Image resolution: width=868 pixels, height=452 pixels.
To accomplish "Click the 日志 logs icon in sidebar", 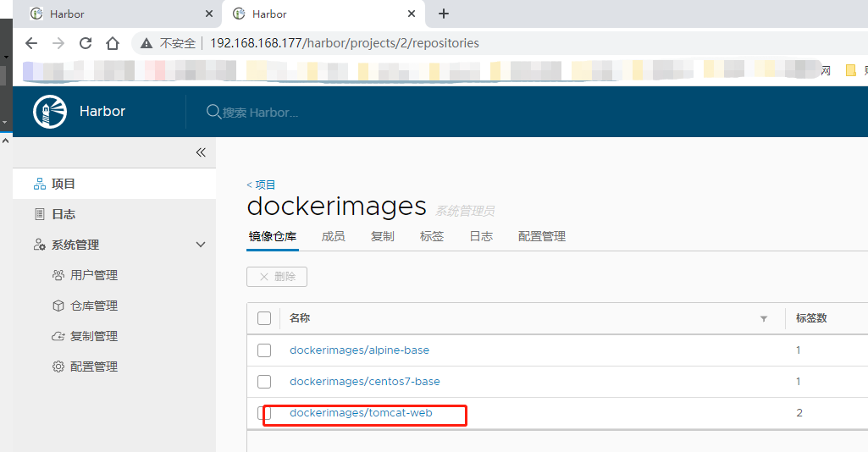I will click(x=40, y=214).
